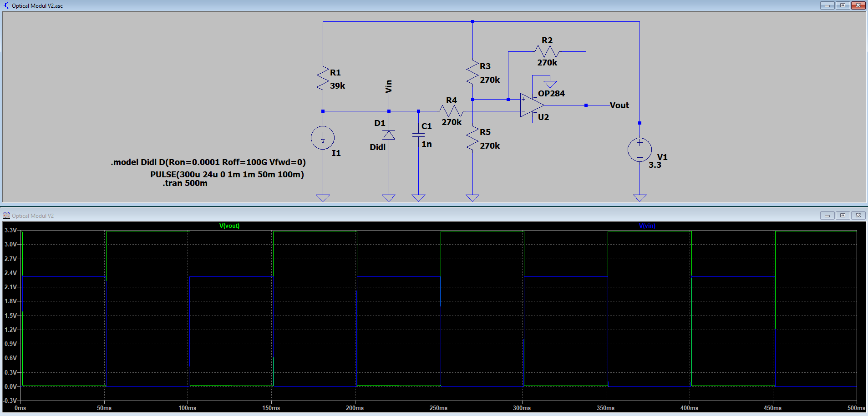Click the waveform window title bar

coord(32,215)
